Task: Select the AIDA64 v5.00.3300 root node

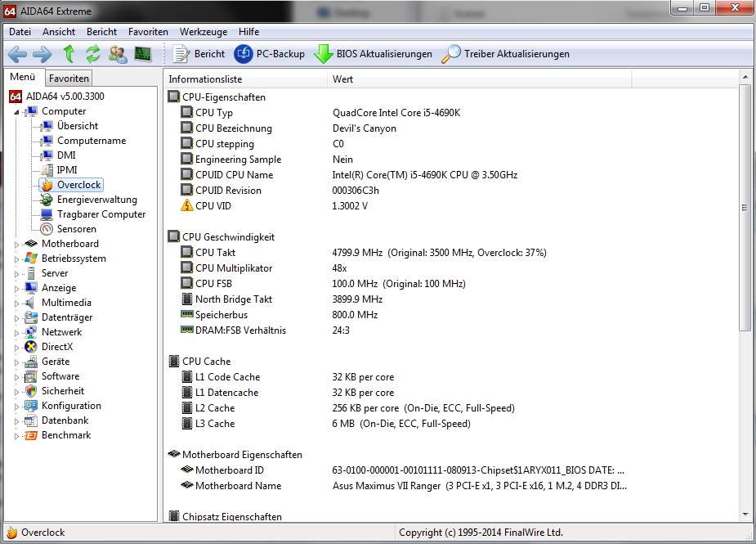Action: [57, 96]
